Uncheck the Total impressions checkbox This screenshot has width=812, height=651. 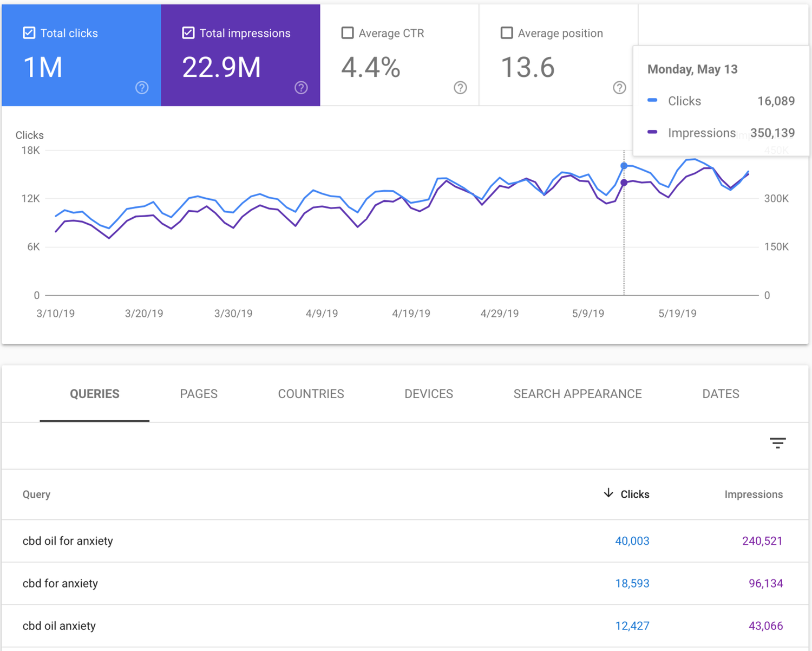point(188,33)
